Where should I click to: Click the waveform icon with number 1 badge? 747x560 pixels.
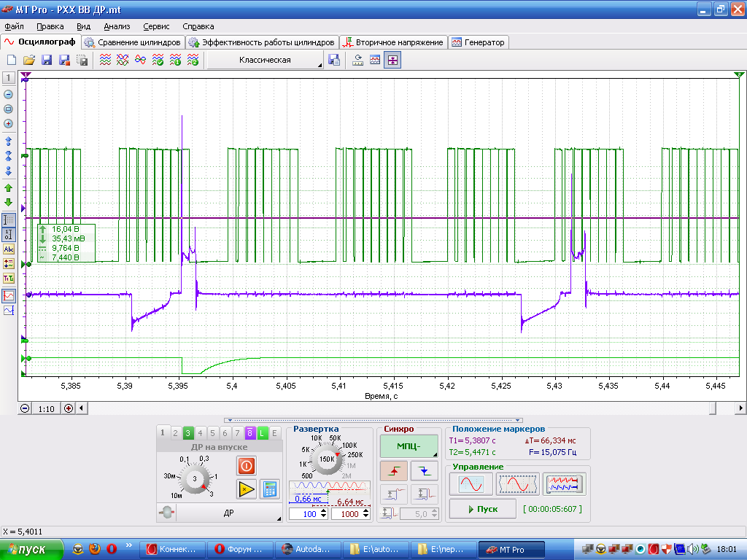[x=175, y=60]
